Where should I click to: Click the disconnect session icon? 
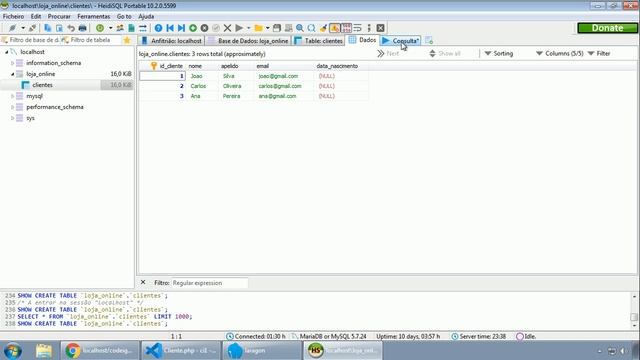coord(32,28)
